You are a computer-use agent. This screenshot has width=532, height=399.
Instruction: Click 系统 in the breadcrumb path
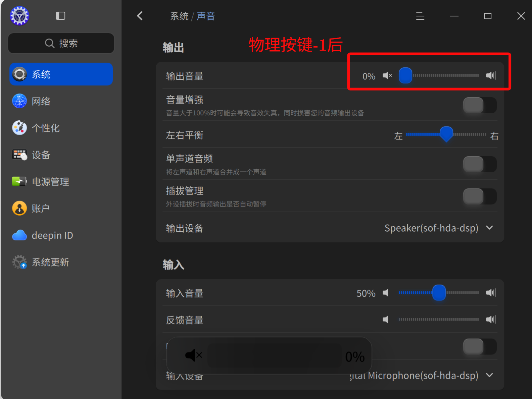(x=179, y=16)
